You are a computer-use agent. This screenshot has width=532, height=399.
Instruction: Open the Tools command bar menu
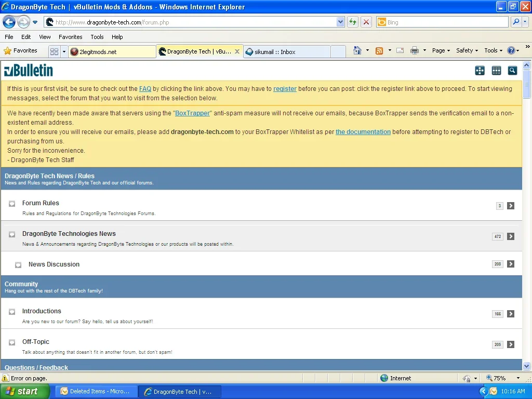(493, 50)
